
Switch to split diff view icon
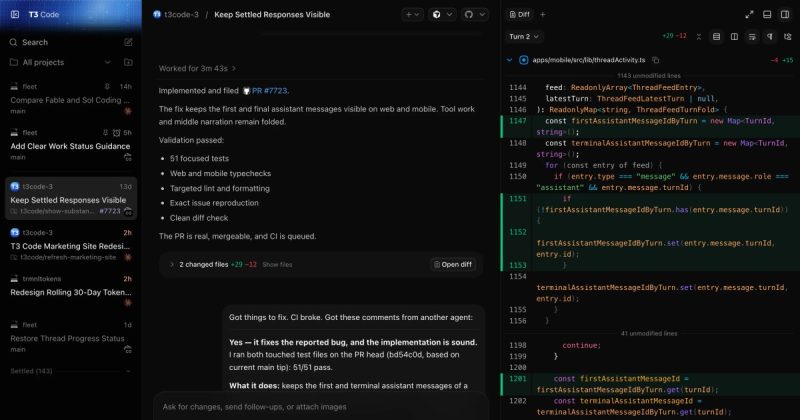[x=734, y=37]
